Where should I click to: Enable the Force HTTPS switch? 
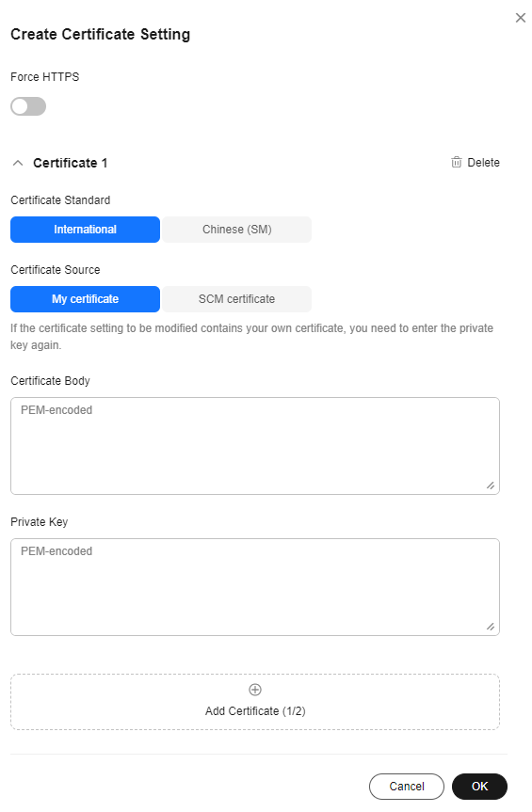coord(28,106)
